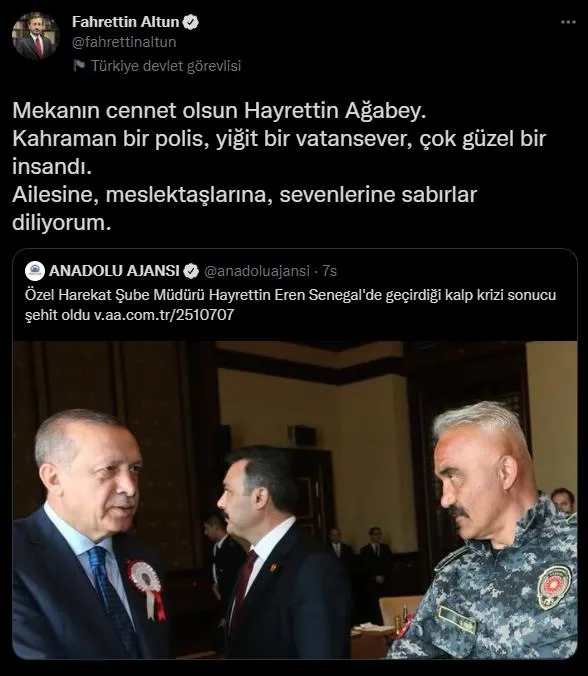The image size is (588, 676).
Task: Open the Fahrettin Altun display name
Action: coord(125,22)
